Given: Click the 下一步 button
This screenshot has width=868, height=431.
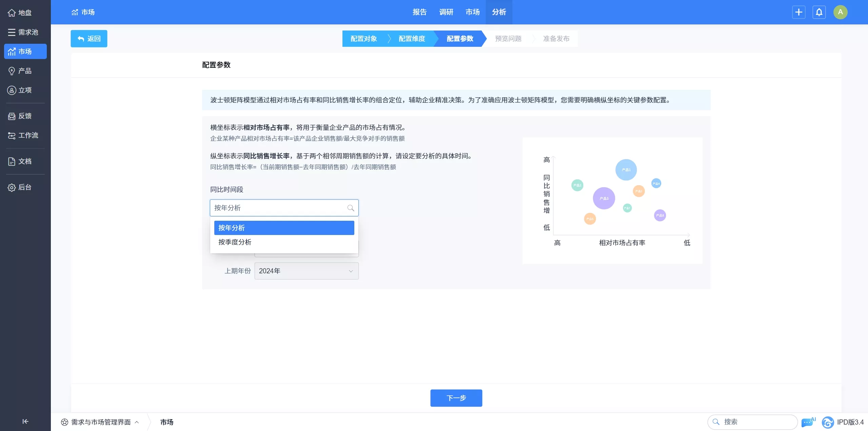Looking at the screenshot, I should 456,398.
